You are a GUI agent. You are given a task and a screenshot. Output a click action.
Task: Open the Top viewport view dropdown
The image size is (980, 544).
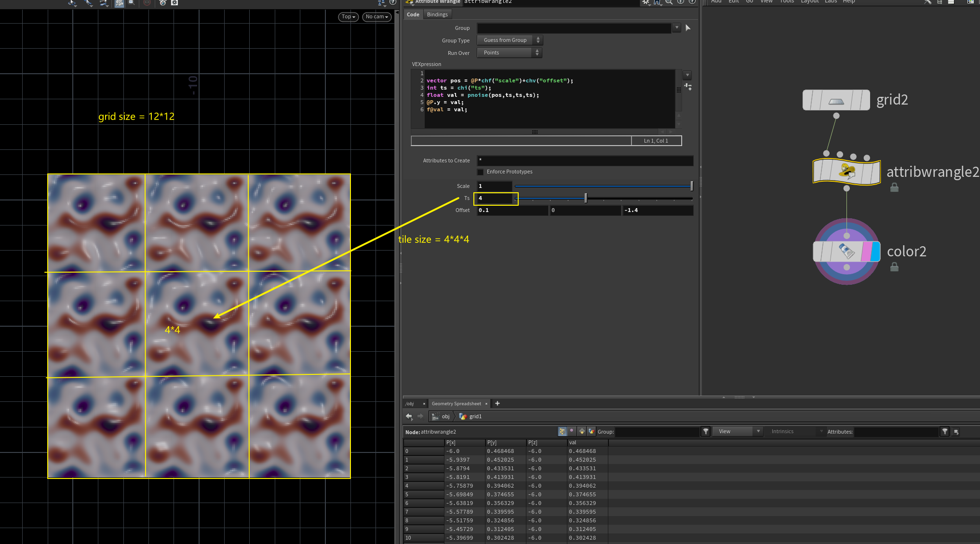[x=348, y=17]
